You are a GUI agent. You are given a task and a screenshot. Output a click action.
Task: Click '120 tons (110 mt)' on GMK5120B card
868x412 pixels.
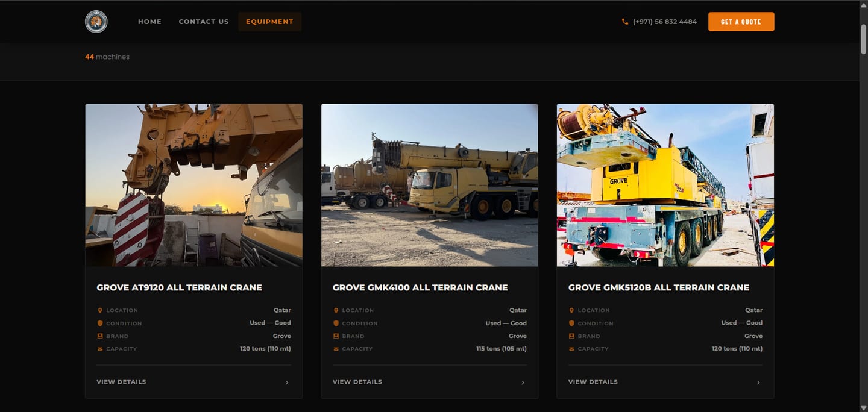click(737, 349)
